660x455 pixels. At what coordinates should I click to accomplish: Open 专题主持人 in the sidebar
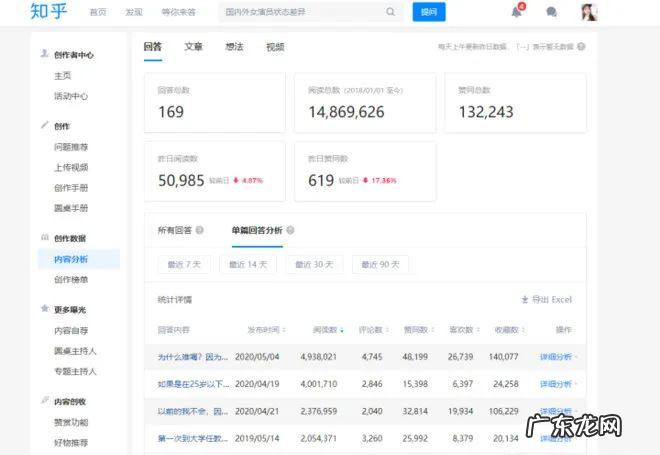75,371
